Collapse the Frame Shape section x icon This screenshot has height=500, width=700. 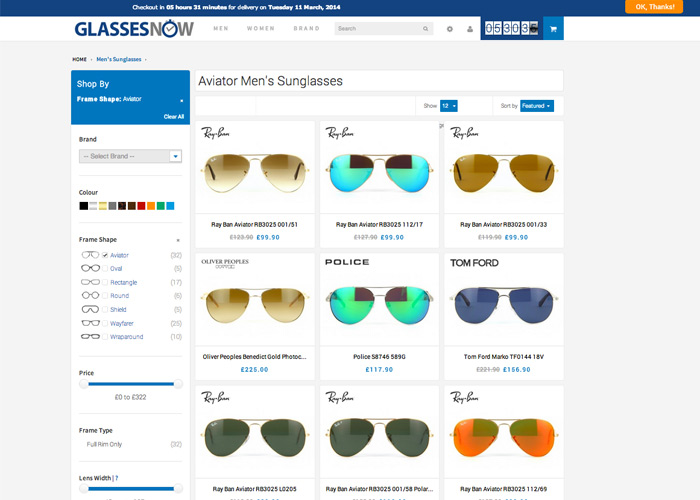click(x=178, y=240)
